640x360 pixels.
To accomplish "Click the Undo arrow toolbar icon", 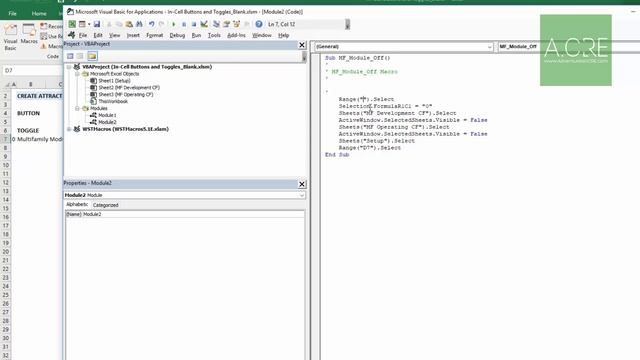I will click(x=151, y=24).
